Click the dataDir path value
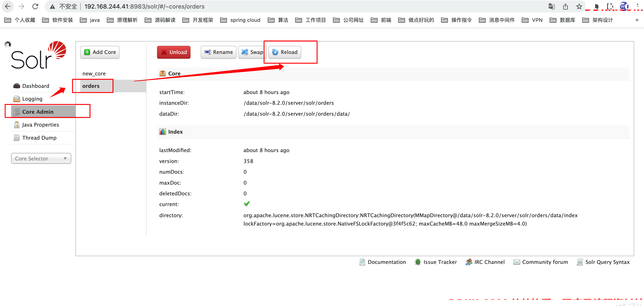644x308 pixels. click(296, 114)
